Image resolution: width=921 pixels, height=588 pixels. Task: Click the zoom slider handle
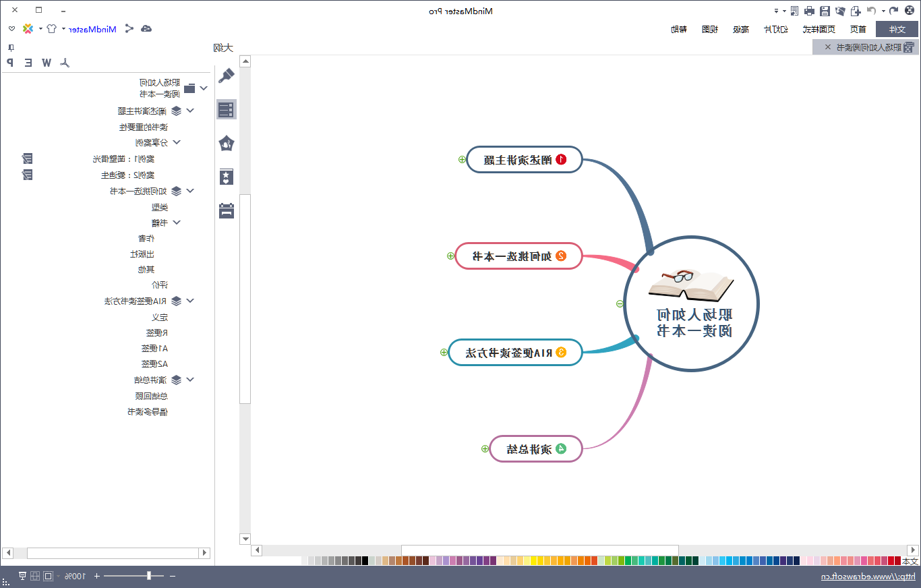click(149, 576)
